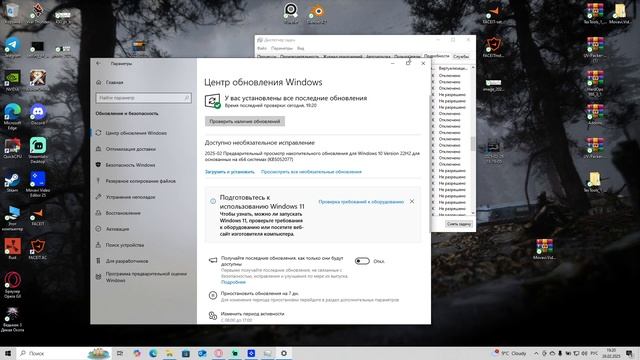Click Проверить наличие обновлений button
Viewport: 640px width, 360px height.
click(244, 121)
